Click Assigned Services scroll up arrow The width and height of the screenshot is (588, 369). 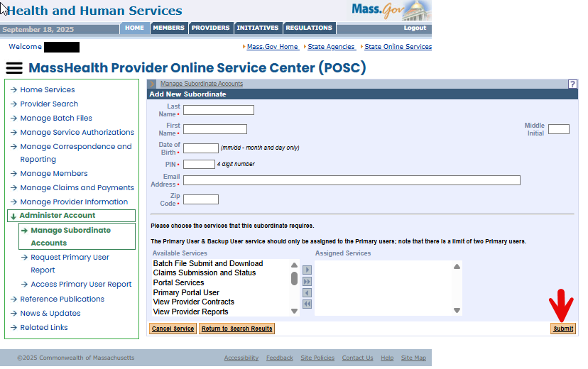tap(457, 267)
